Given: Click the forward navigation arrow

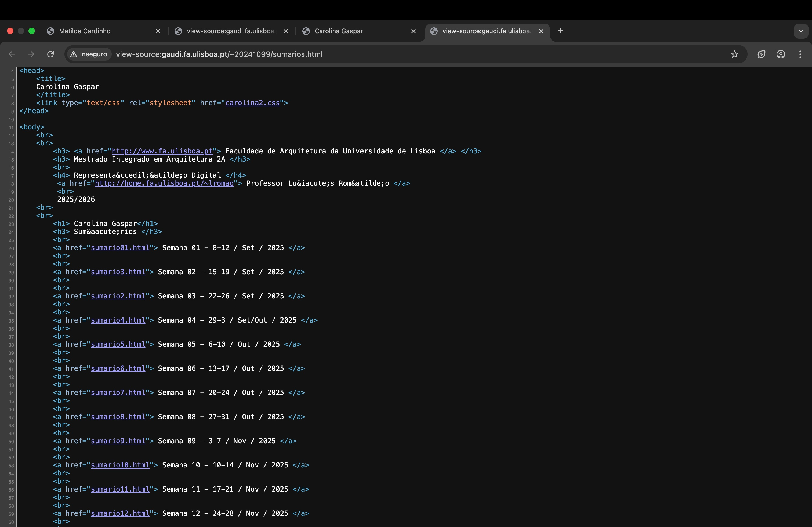Looking at the screenshot, I should coord(31,54).
